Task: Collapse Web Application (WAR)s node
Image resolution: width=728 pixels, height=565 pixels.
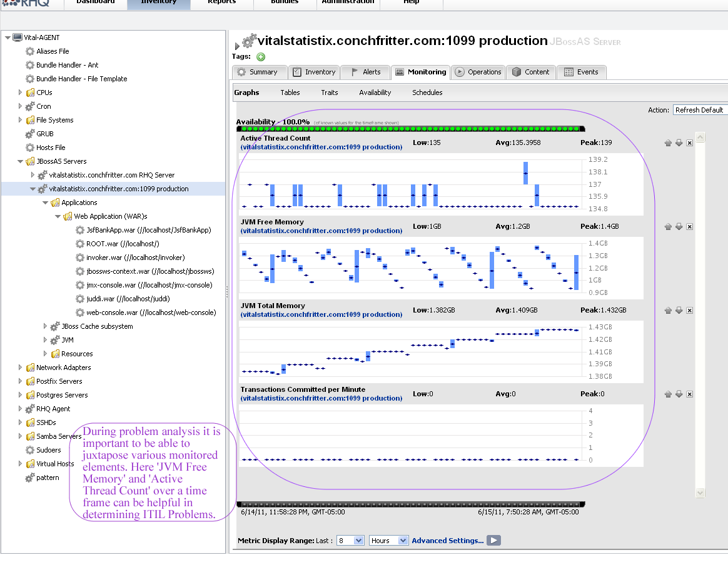Action: [58, 216]
